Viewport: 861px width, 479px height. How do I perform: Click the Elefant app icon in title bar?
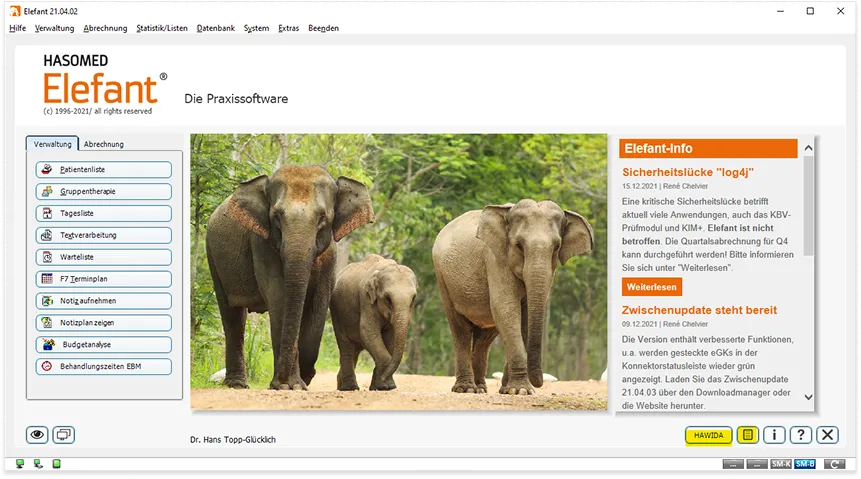point(15,11)
